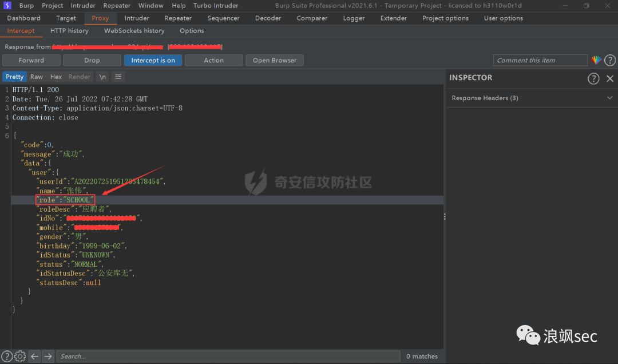Switch to the Hex view tab
This screenshot has height=364, width=618.
56,77
